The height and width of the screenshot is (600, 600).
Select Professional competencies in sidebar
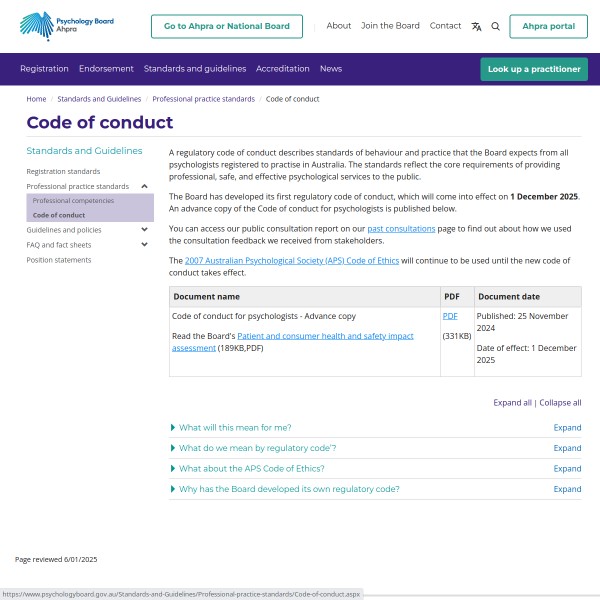point(73,201)
